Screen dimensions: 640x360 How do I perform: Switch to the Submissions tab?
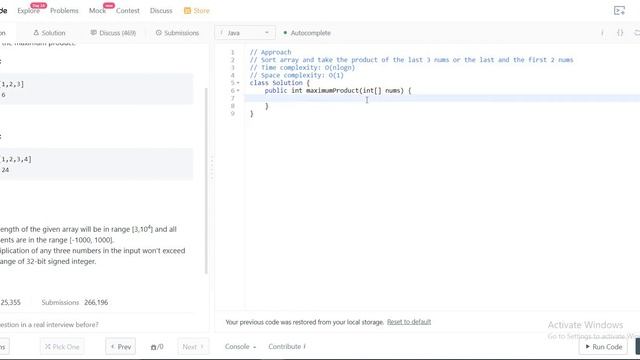[x=177, y=33]
